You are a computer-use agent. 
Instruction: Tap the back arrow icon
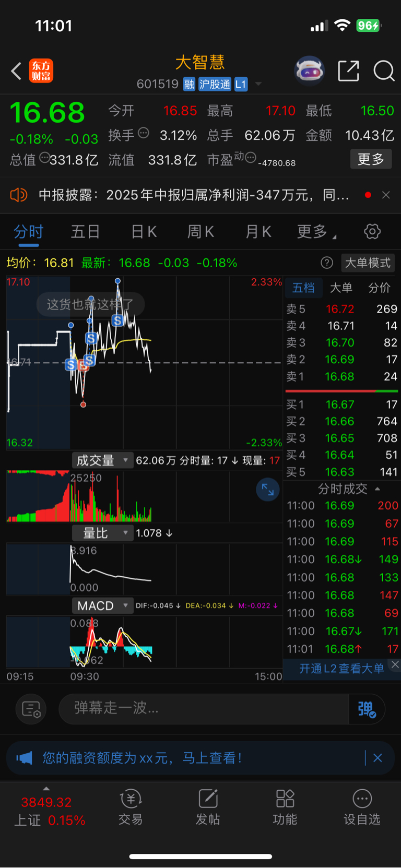tap(17, 71)
